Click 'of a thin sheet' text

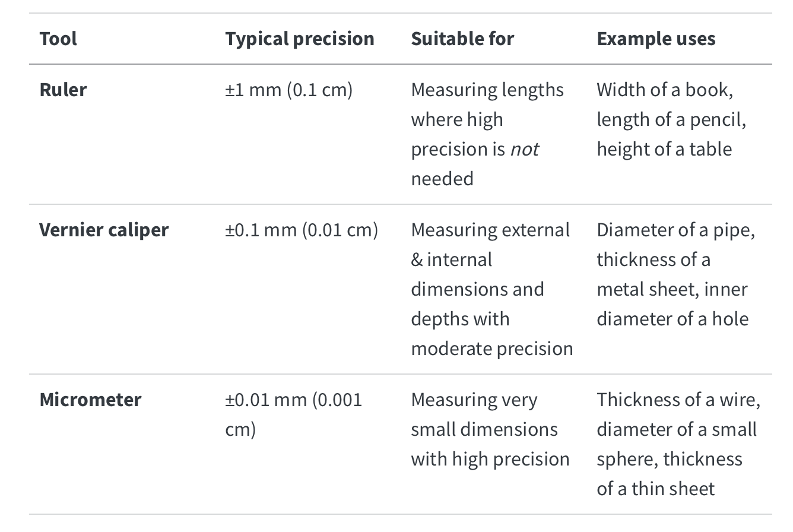[x=656, y=489]
